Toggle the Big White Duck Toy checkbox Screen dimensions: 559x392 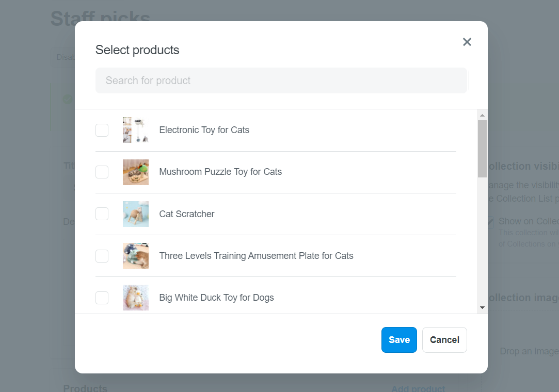tap(102, 298)
